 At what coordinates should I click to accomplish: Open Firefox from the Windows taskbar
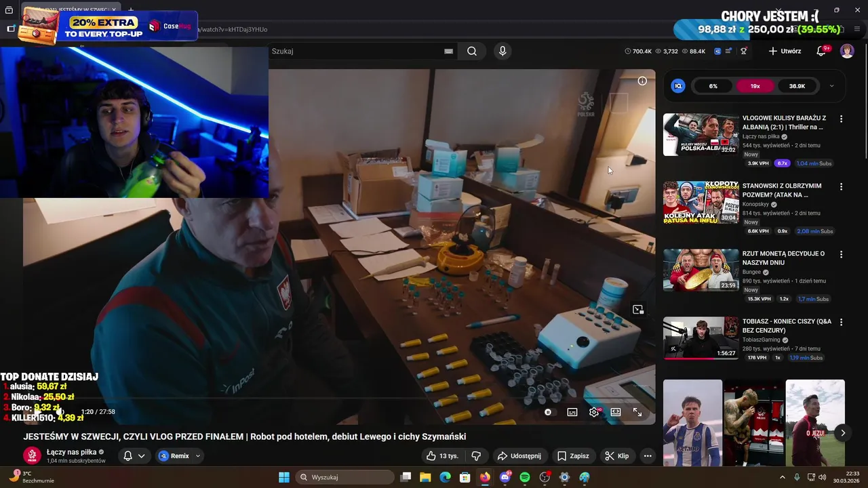(x=485, y=477)
